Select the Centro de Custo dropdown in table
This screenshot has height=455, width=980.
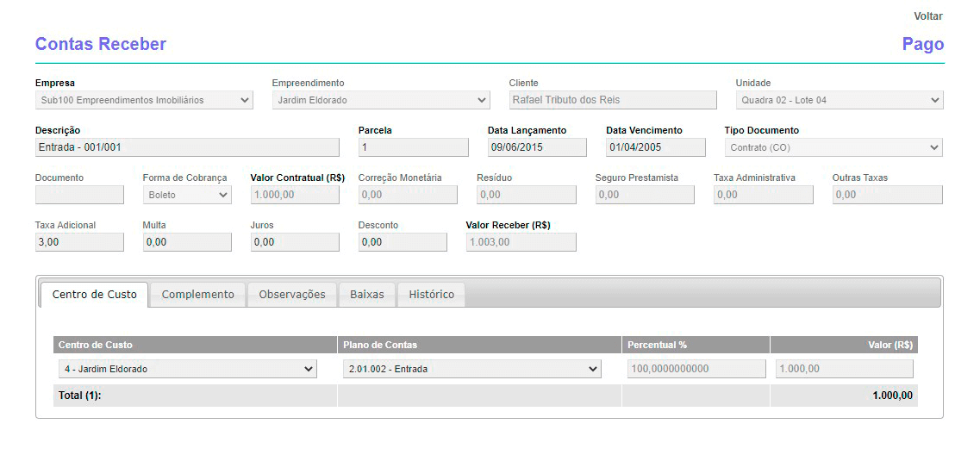pyautogui.click(x=188, y=369)
